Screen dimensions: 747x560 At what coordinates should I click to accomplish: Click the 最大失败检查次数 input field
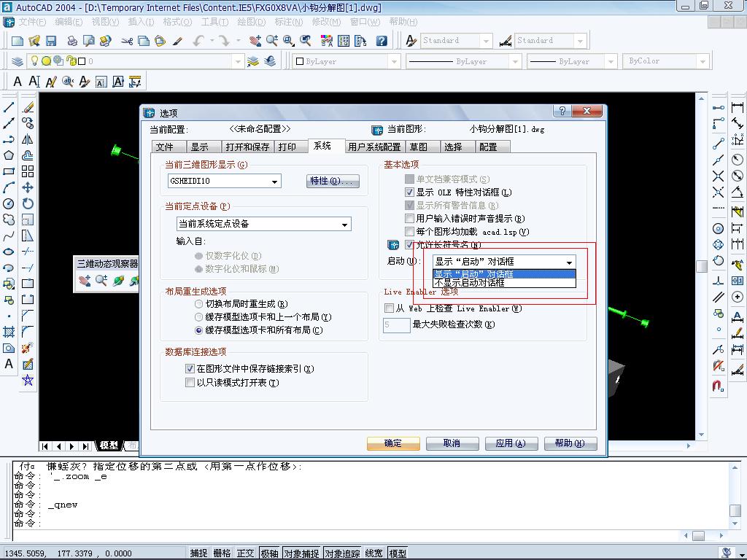(x=396, y=324)
